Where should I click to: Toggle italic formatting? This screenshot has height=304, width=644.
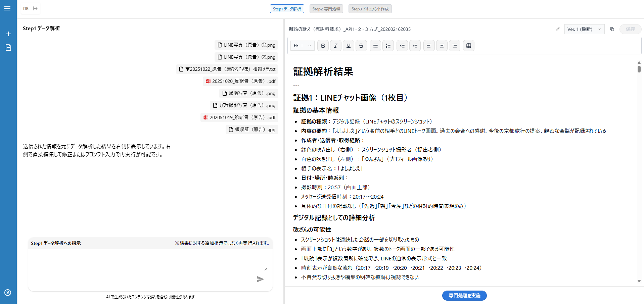[335, 46]
